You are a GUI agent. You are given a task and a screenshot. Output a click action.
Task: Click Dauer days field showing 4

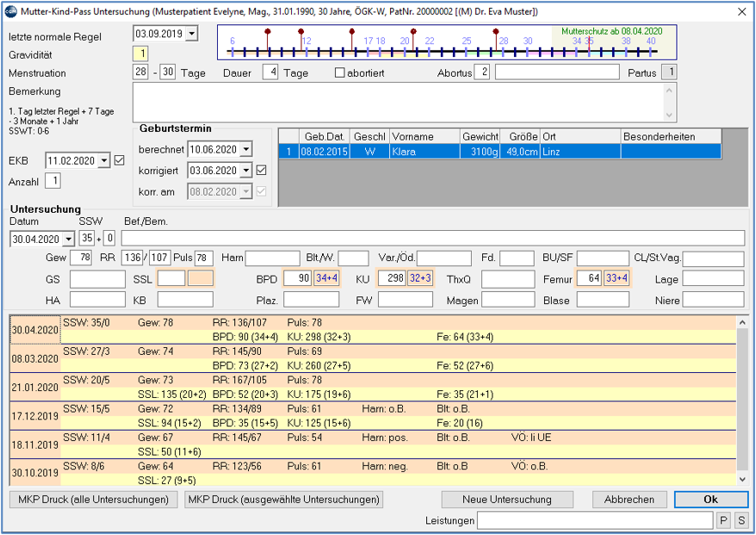click(x=270, y=72)
